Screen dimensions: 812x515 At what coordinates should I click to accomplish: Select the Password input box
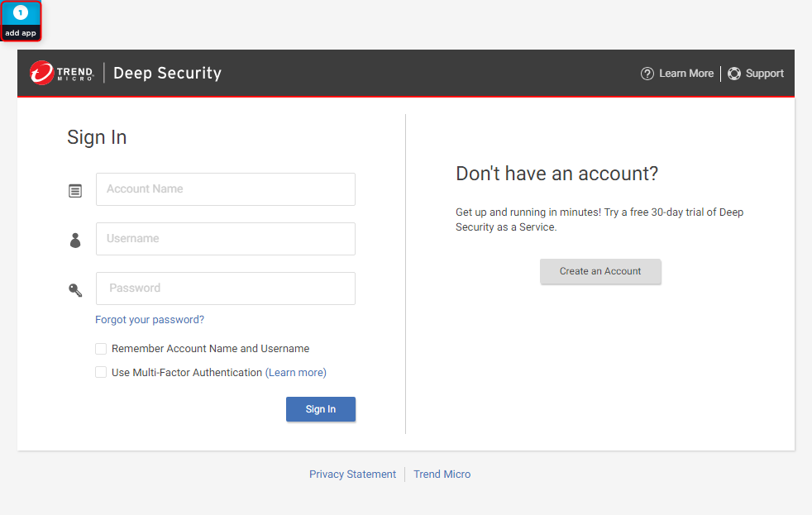click(x=226, y=288)
